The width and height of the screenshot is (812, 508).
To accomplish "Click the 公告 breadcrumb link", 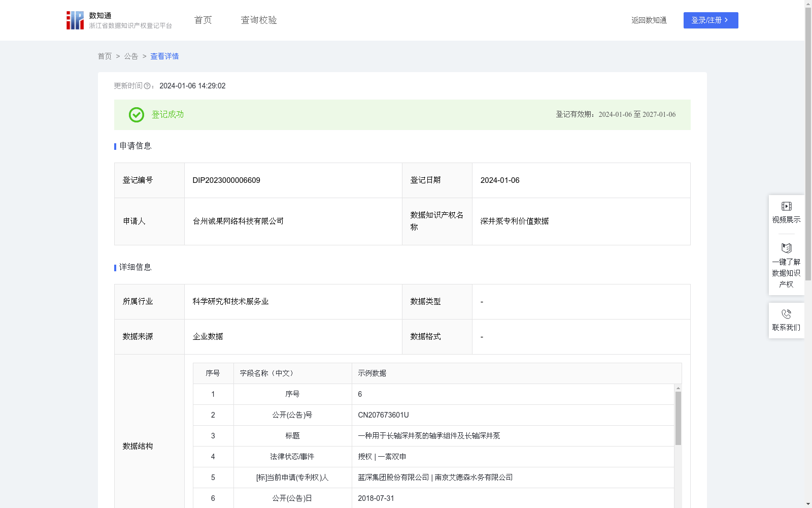I will (x=131, y=56).
